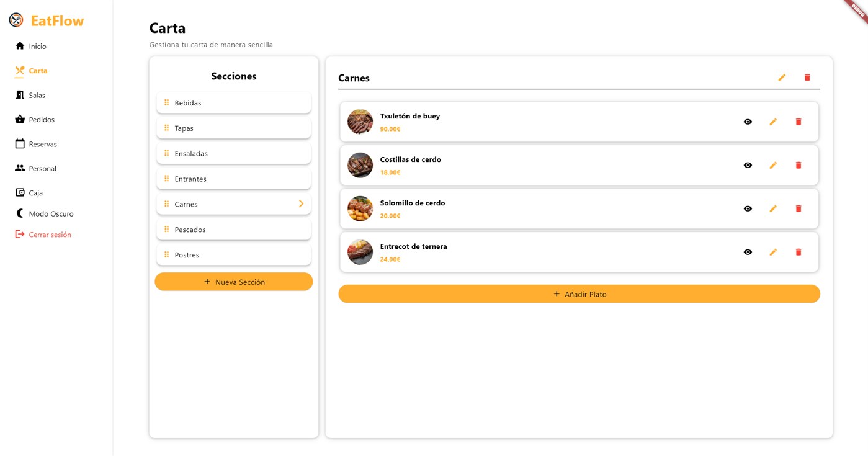Image resolution: width=868 pixels, height=456 pixels.
Task: Click the Nueva Sección button
Action: 234,282
